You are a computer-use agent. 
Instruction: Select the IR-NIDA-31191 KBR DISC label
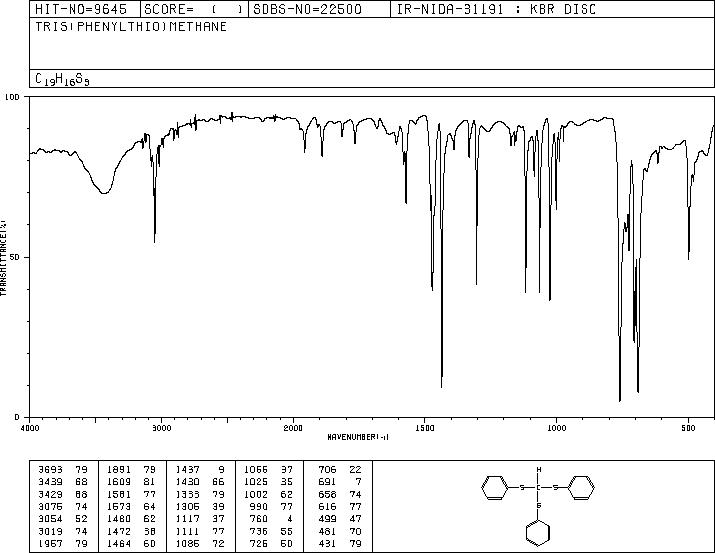pos(496,10)
